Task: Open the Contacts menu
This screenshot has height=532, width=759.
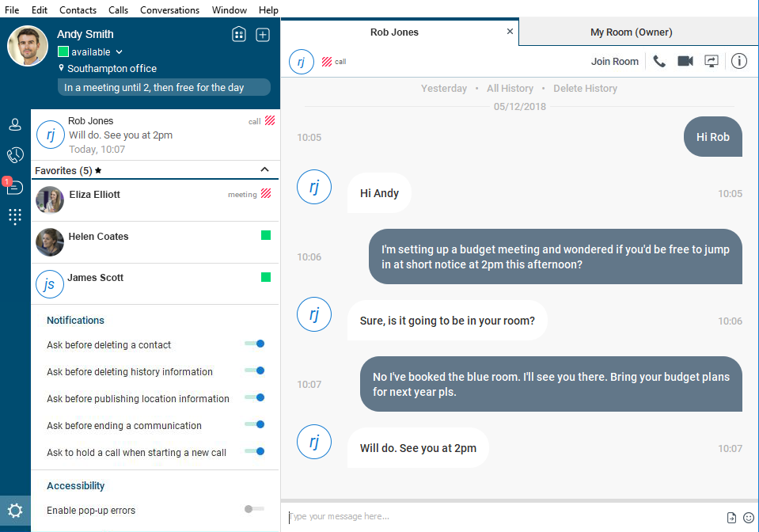Action: pos(78,9)
